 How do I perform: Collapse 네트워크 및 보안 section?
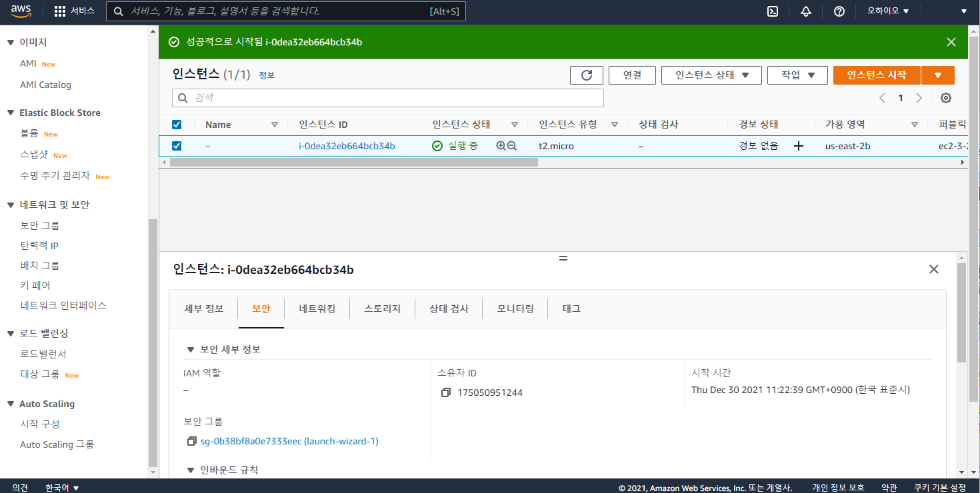click(10, 205)
